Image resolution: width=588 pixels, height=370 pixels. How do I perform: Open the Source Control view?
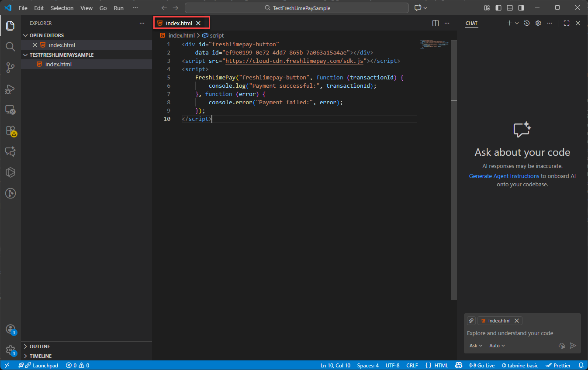click(10, 67)
